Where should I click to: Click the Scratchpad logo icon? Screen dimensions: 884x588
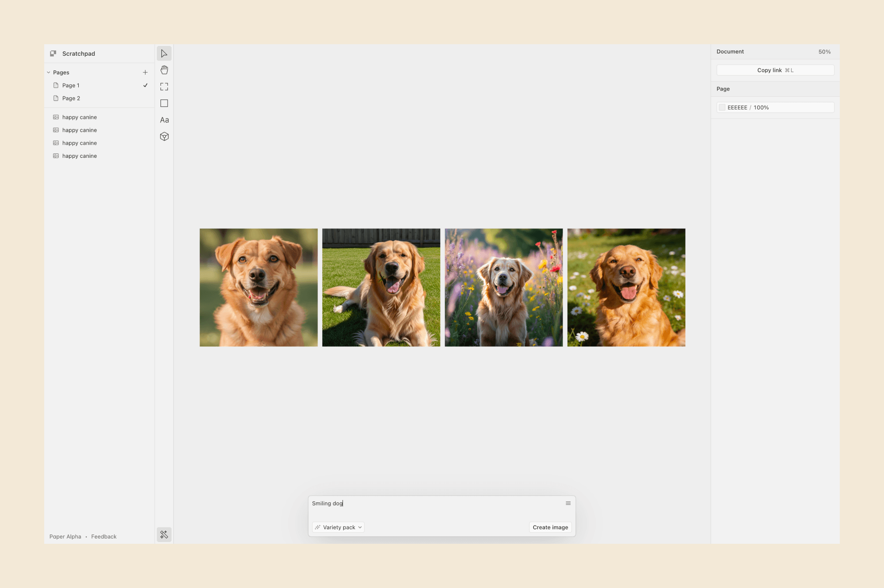(x=53, y=53)
